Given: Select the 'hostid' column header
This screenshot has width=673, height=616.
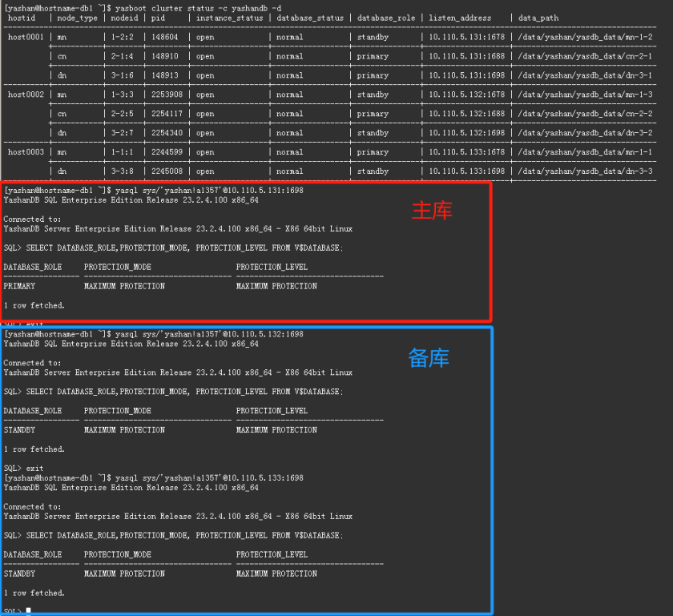Looking at the screenshot, I should coord(22,18).
